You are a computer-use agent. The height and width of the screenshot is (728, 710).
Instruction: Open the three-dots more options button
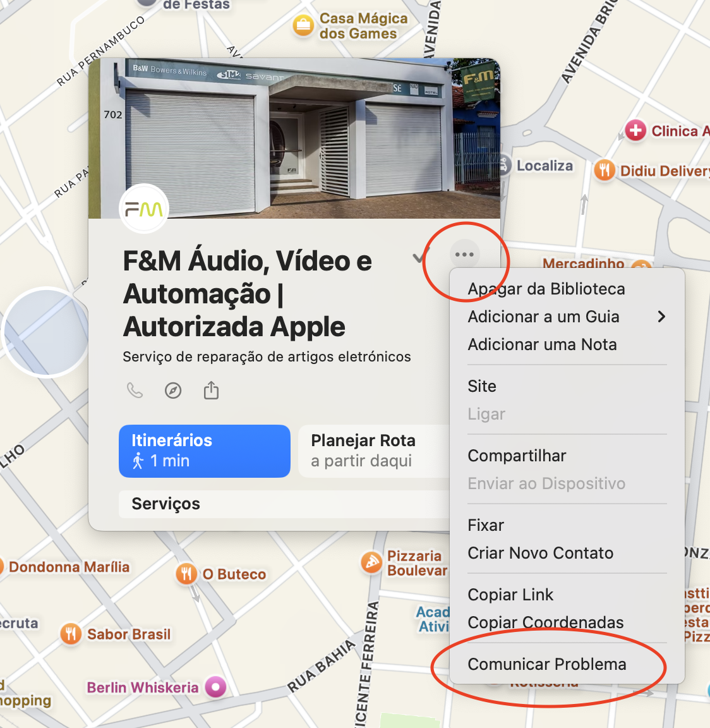pyautogui.click(x=464, y=255)
